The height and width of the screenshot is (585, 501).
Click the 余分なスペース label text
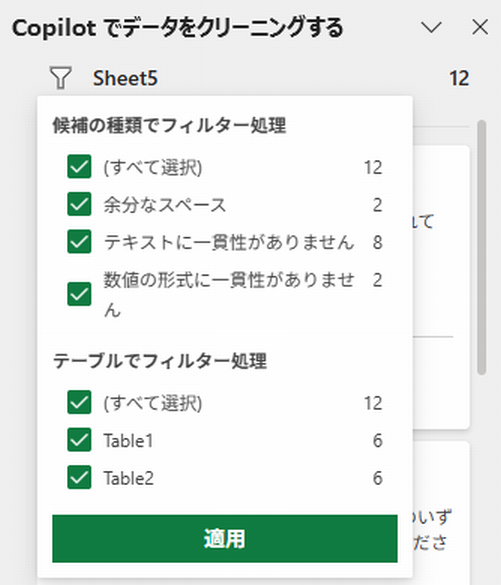tap(165, 205)
